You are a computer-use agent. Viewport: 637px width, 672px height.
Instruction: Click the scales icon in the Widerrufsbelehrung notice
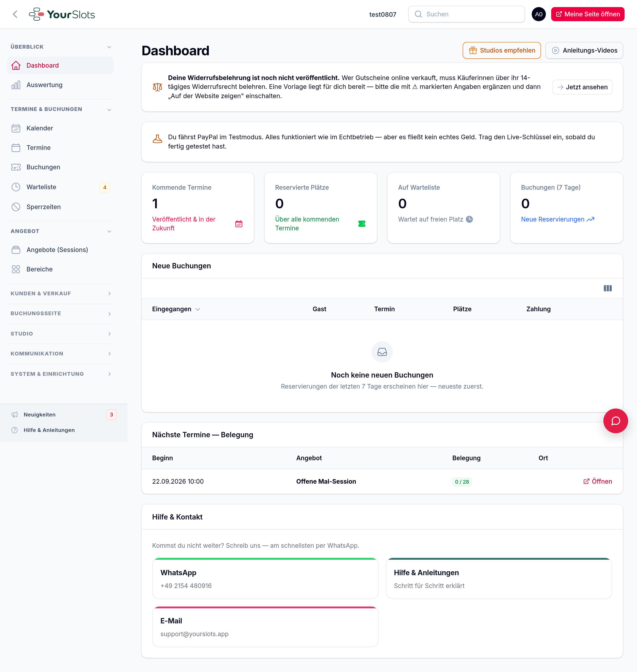[157, 87]
